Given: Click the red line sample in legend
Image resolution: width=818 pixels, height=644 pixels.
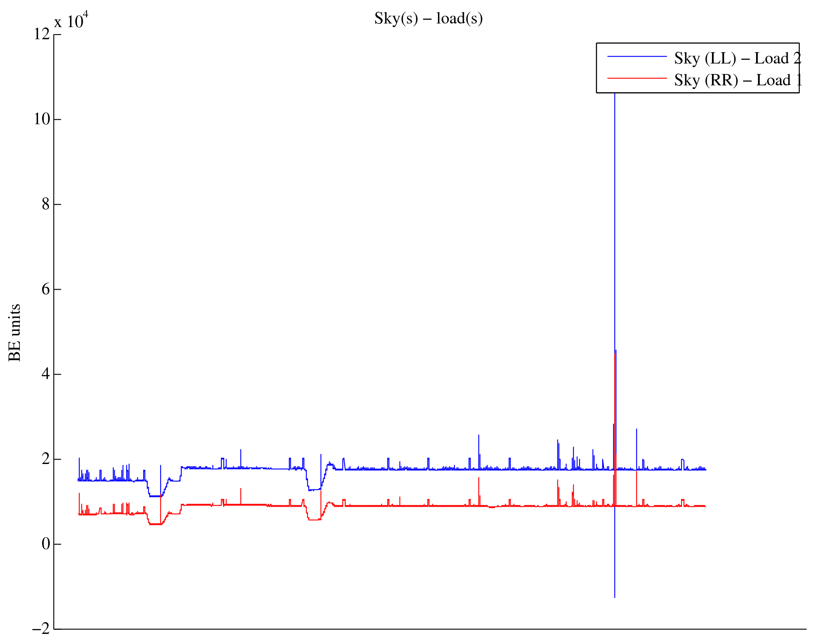Looking at the screenshot, I should 637,78.
